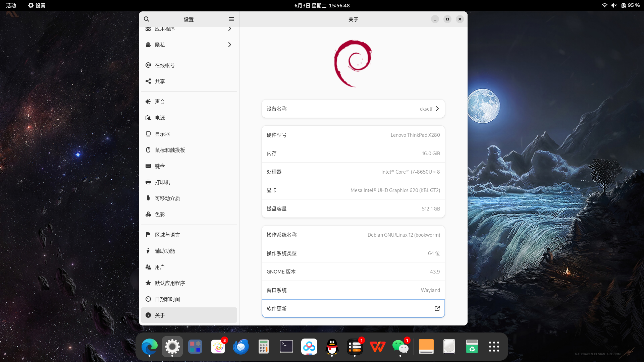Open the hamburger menu in the Settings header
Screen dimensions: 644x362
click(231, 19)
